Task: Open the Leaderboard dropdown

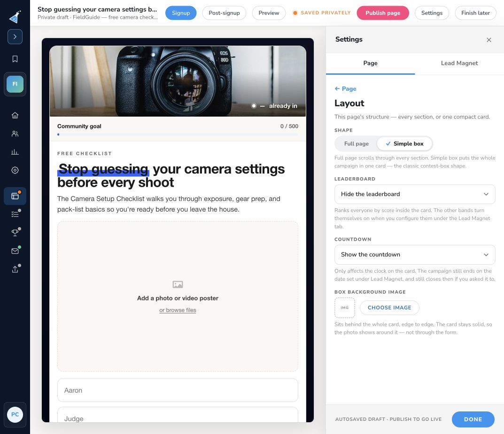Action: point(415,194)
